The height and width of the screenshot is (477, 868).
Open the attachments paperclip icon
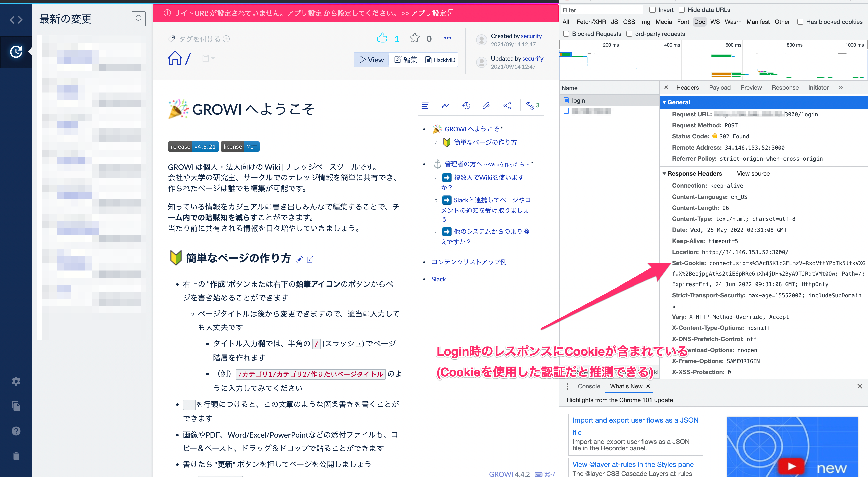click(486, 106)
